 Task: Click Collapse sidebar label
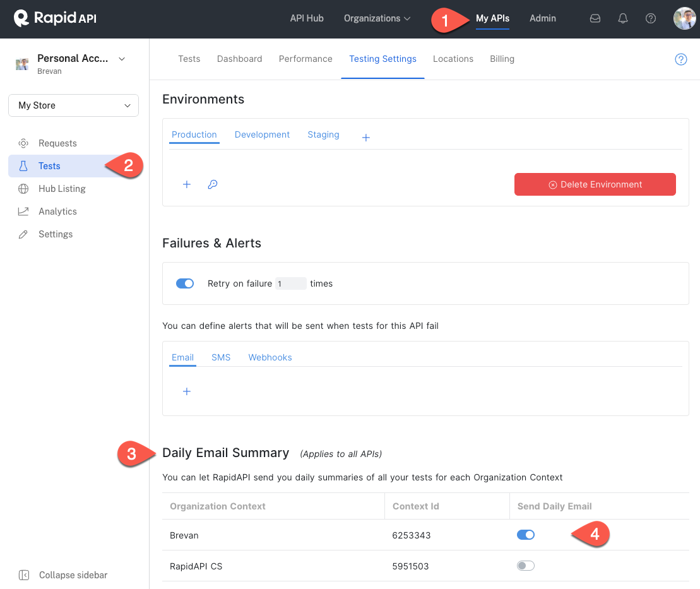point(73,575)
